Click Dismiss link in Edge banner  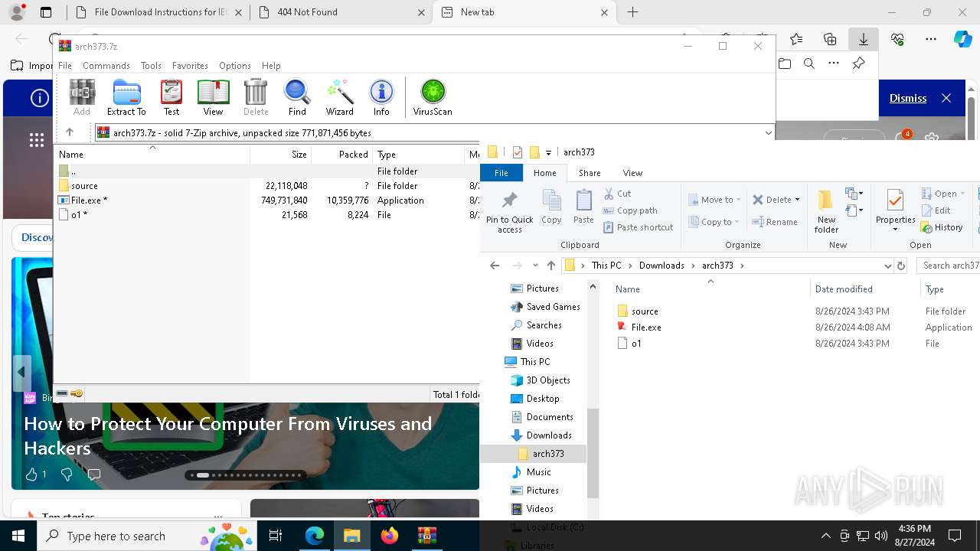908,98
